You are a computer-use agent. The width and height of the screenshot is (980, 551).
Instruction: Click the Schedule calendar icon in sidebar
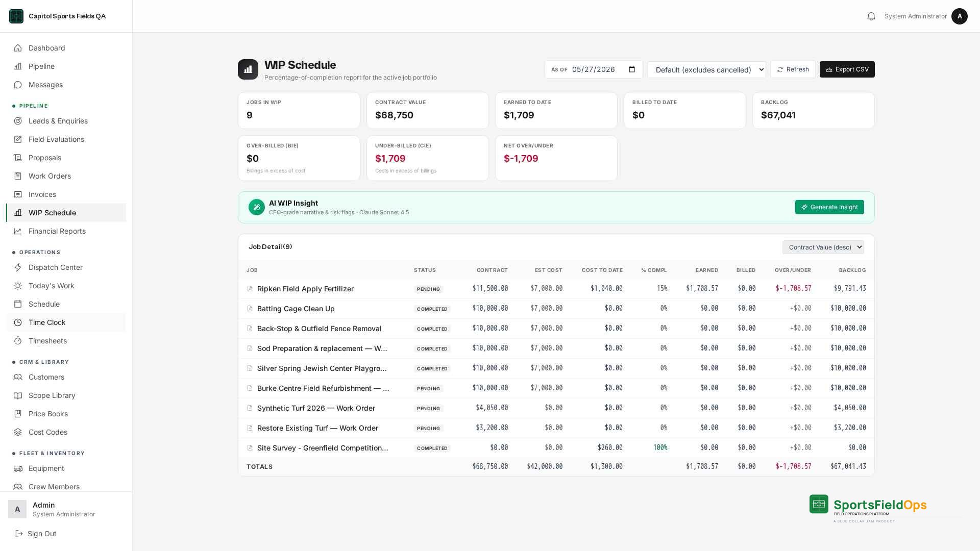pos(18,304)
